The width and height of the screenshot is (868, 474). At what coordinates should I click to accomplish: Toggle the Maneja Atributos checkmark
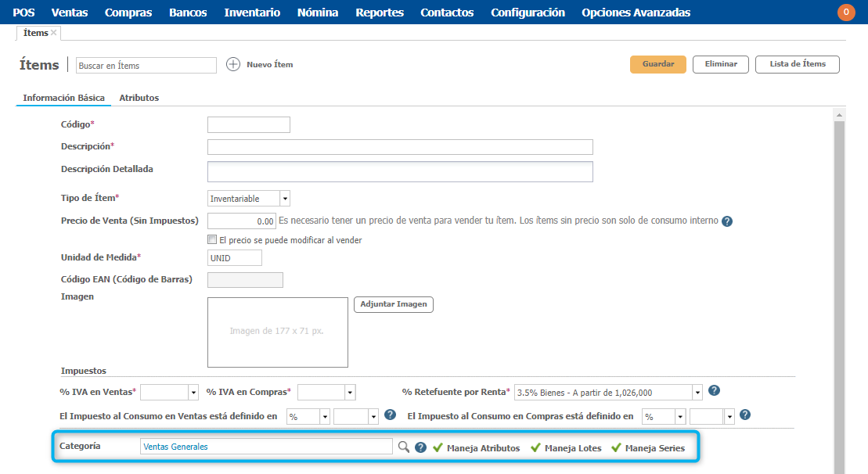[x=438, y=448]
